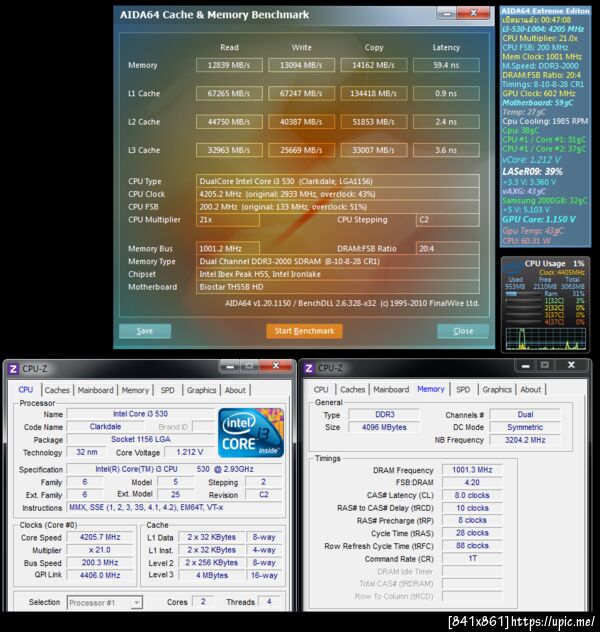Click the right CPU-Z title bar Z icon
600x632 pixels.
point(309,368)
